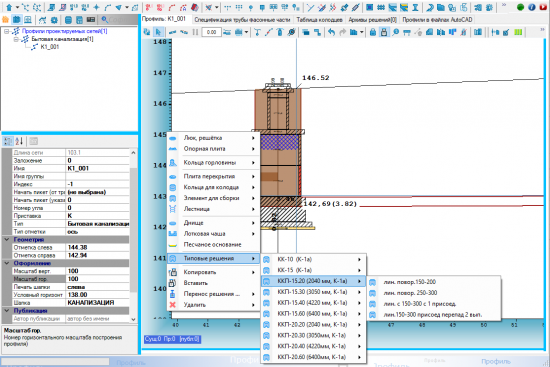The height and width of the screenshot is (367, 550).
Task: Click the gear settings icon in left panel toolbar
Action: click(x=54, y=20)
